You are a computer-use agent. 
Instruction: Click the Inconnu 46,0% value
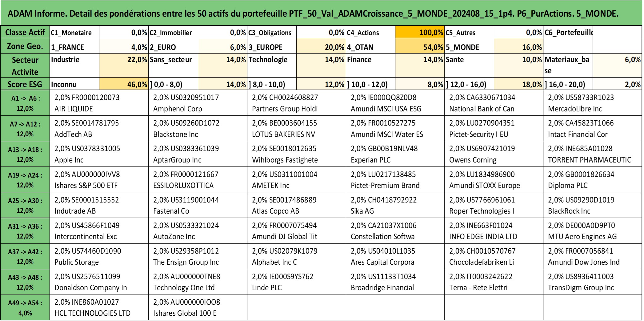tap(124, 84)
